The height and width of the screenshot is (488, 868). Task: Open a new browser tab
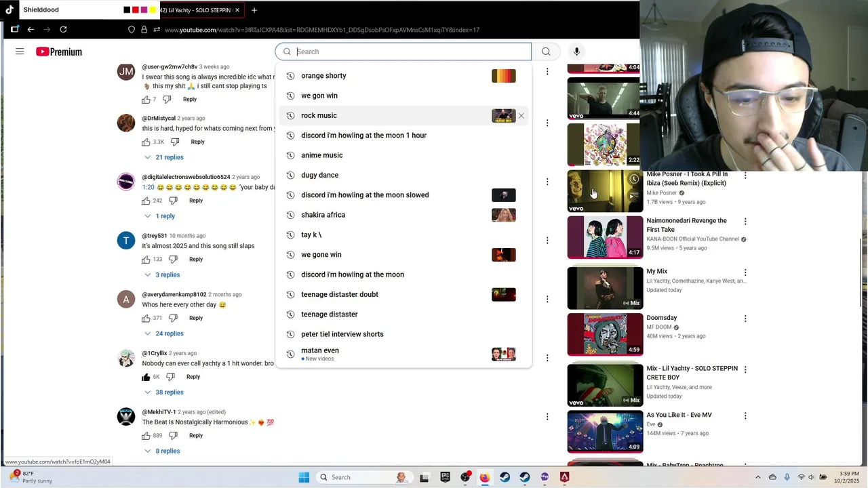coord(254,10)
